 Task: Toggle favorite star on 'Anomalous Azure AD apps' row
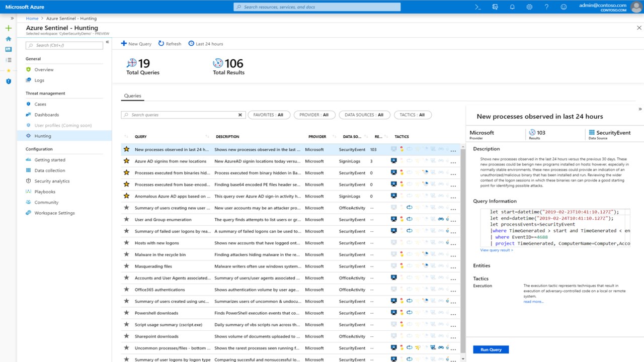coord(127,196)
